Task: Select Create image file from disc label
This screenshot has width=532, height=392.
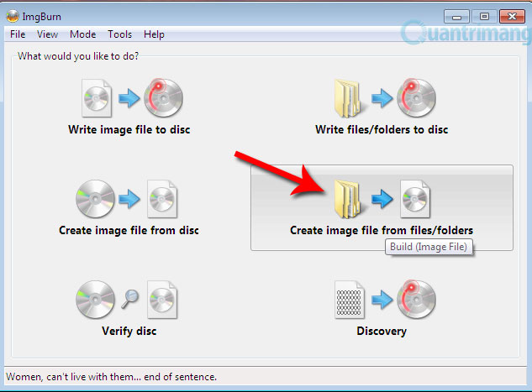Action: tap(129, 230)
